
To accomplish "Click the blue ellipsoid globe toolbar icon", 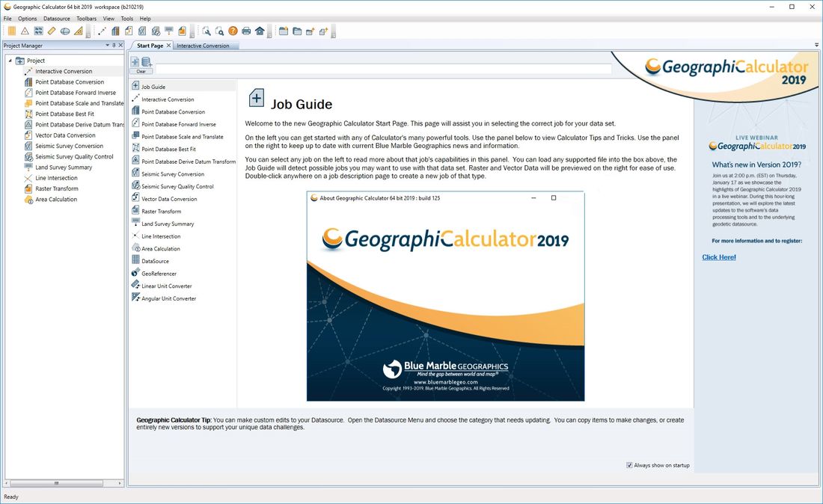I will [x=65, y=31].
